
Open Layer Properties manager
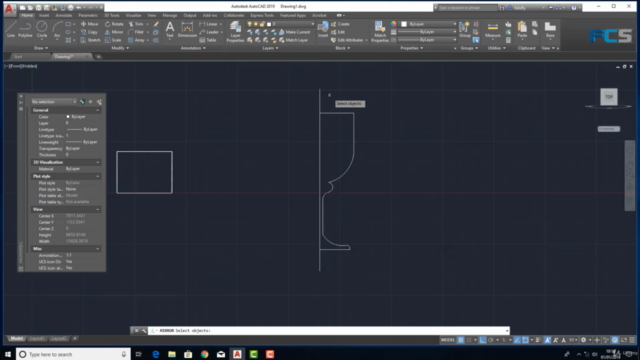click(x=235, y=31)
